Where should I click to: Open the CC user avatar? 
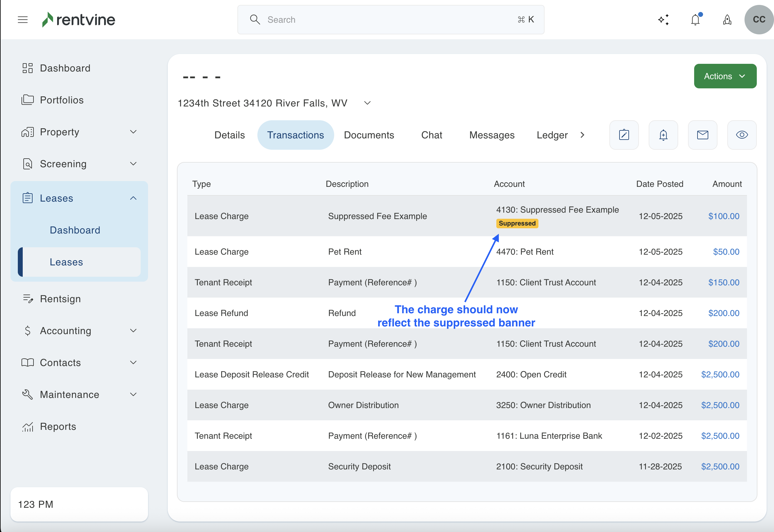[x=759, y=20]
